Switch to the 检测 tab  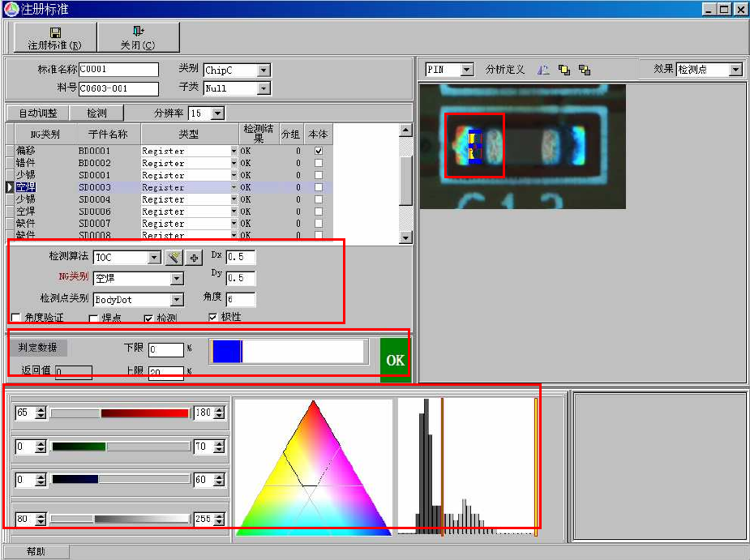[96, 113]
